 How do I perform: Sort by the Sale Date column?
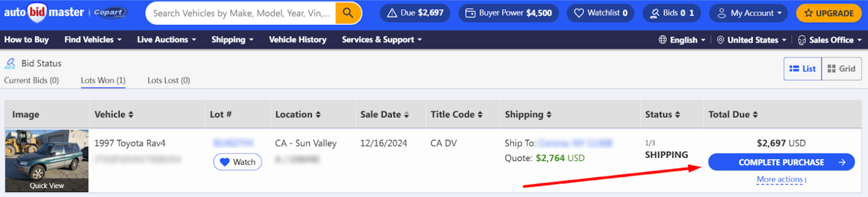[384, 114]
